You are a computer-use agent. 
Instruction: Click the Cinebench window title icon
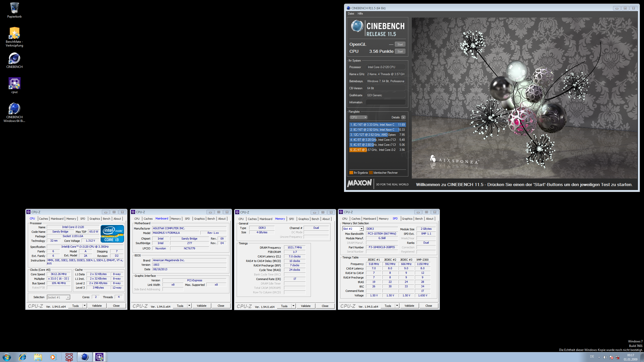point(348,8)
